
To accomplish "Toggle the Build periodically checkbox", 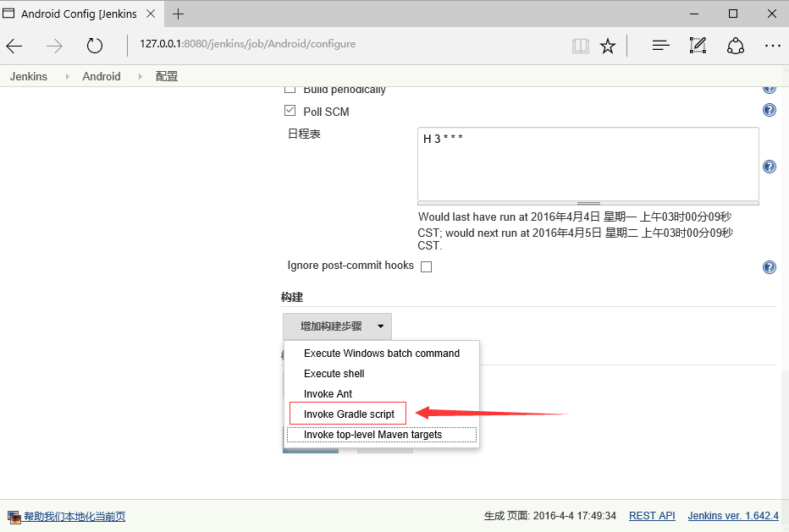I will pyautogui.click(x=290, y=90).
